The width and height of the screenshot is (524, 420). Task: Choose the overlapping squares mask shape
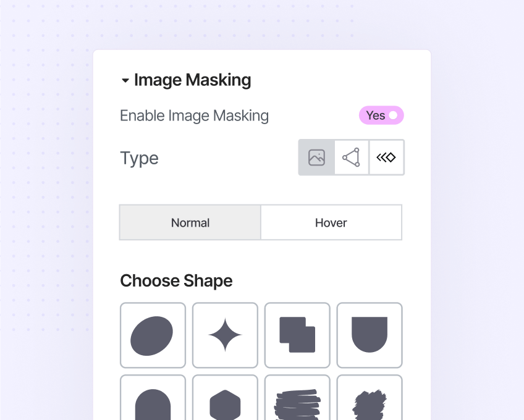point(297,335)
